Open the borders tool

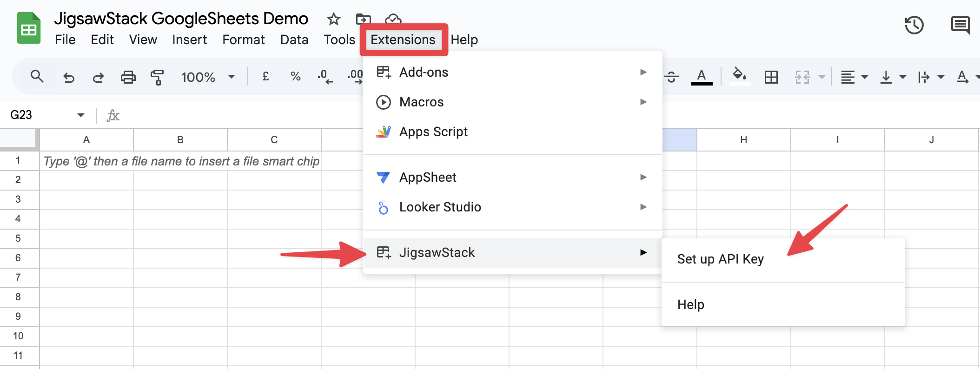click(771, 77)
